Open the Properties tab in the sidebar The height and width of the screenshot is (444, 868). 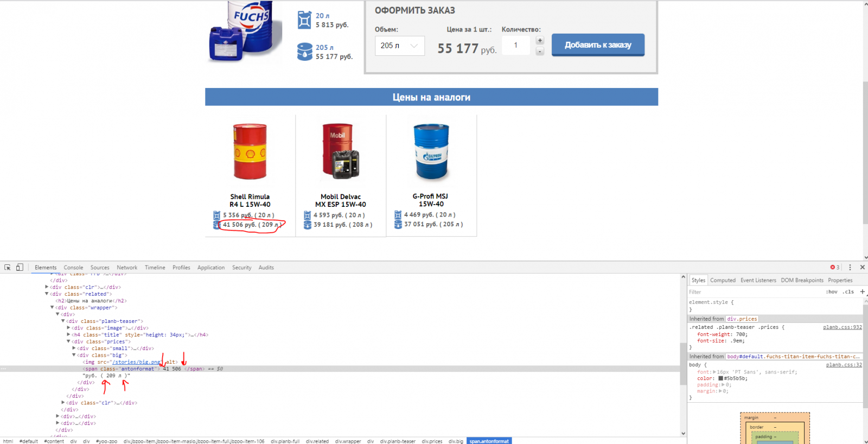point(840,280)
